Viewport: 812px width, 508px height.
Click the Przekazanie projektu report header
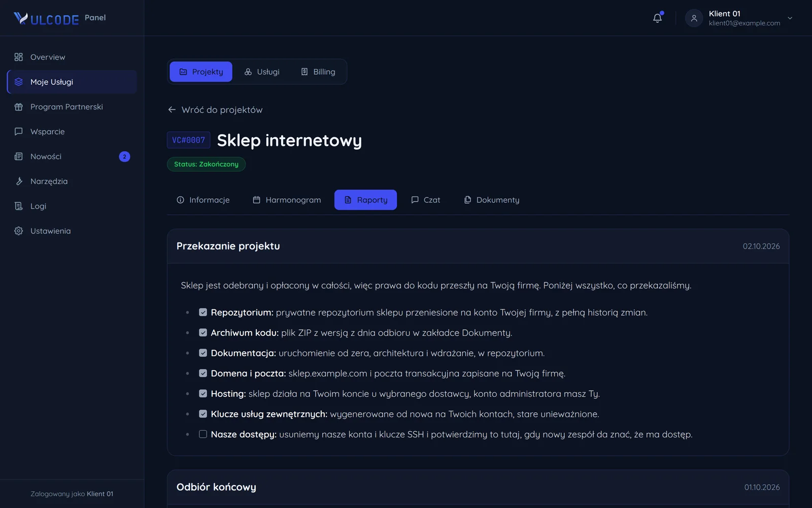[x=478, y=246]
